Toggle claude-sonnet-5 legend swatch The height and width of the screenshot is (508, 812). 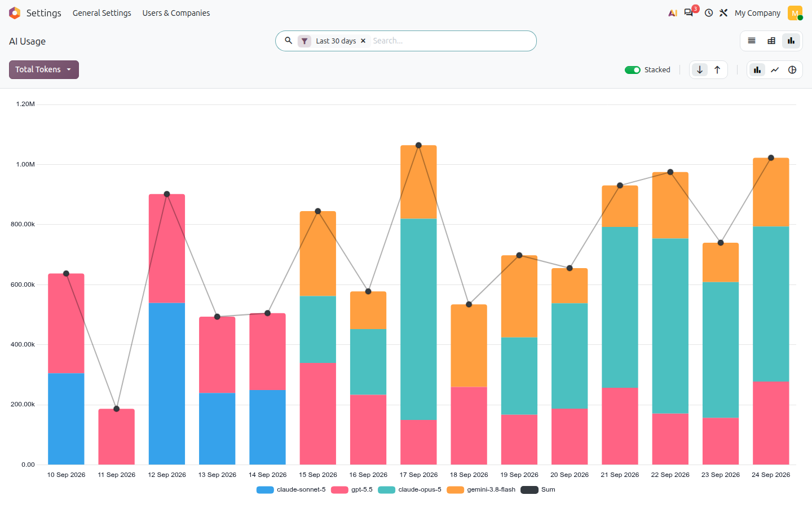click(265, 490)
